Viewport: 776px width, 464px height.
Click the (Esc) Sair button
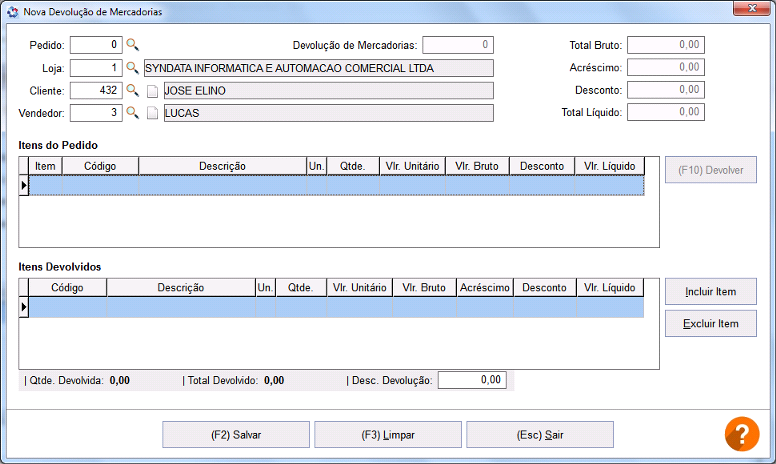[x=540, y=435]
